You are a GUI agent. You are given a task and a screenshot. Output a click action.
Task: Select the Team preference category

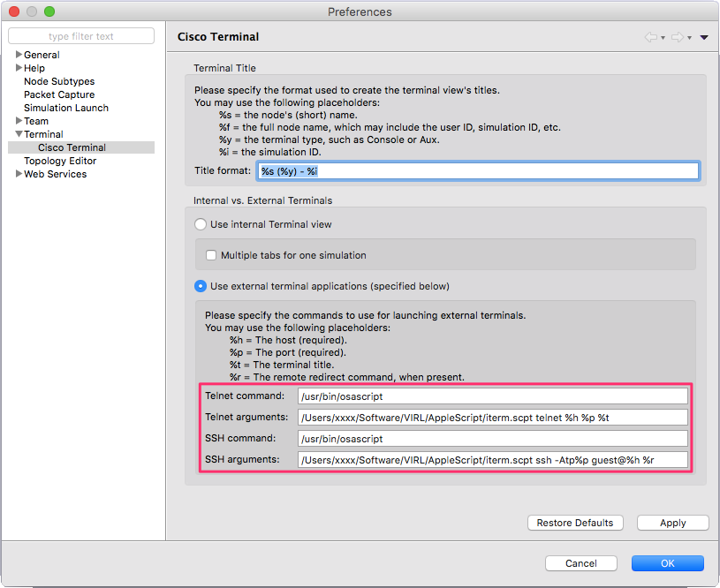[36, 121]
